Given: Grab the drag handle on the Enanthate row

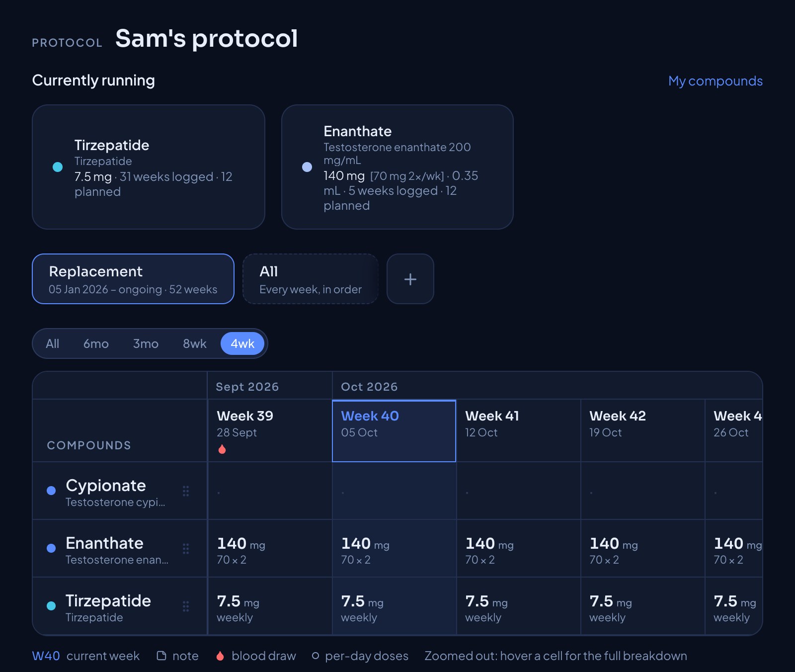Looking at the screenshot, I should pos(186,549).
